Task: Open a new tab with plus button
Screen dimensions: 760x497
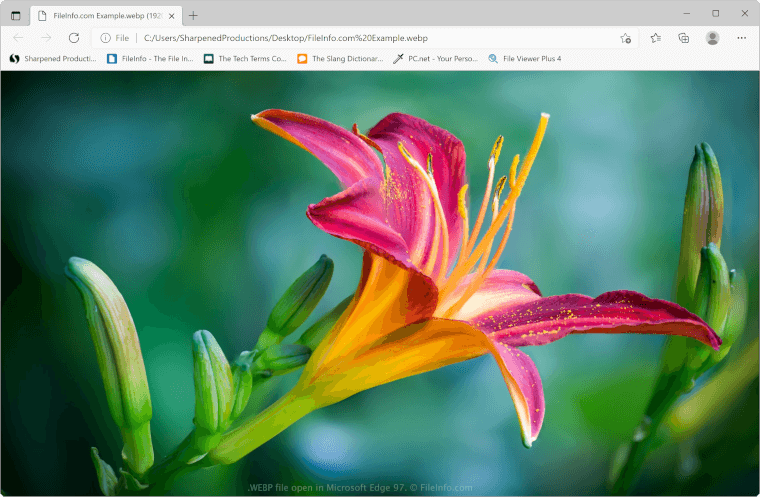Action: click(193, 15)
